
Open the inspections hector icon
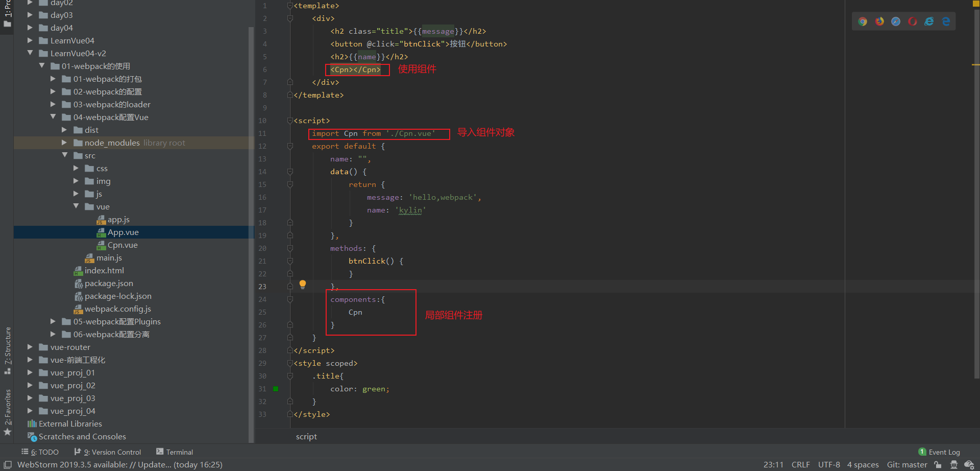click(953, 465)
